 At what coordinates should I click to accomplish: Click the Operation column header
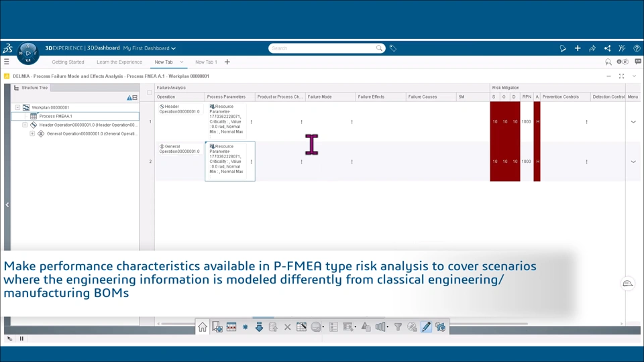click(x=180, y=97)
